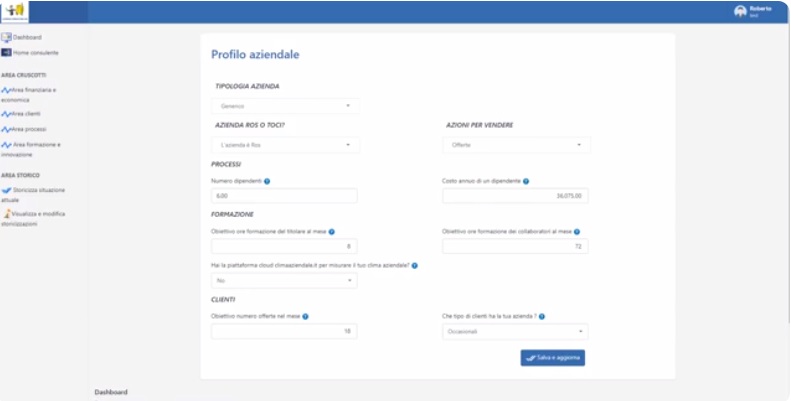
Task: Open Area processi from the sidebar
Action: coord(30,129)
